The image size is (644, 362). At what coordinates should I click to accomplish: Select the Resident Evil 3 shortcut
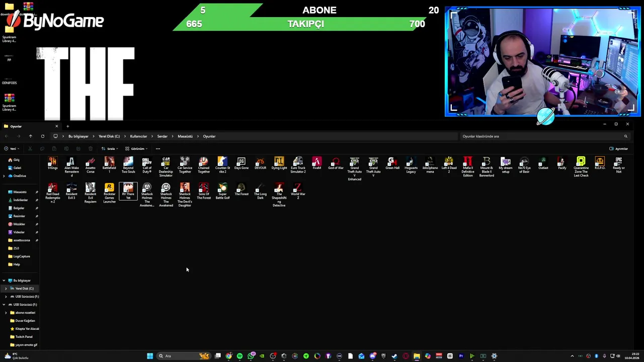click(71, 191)
